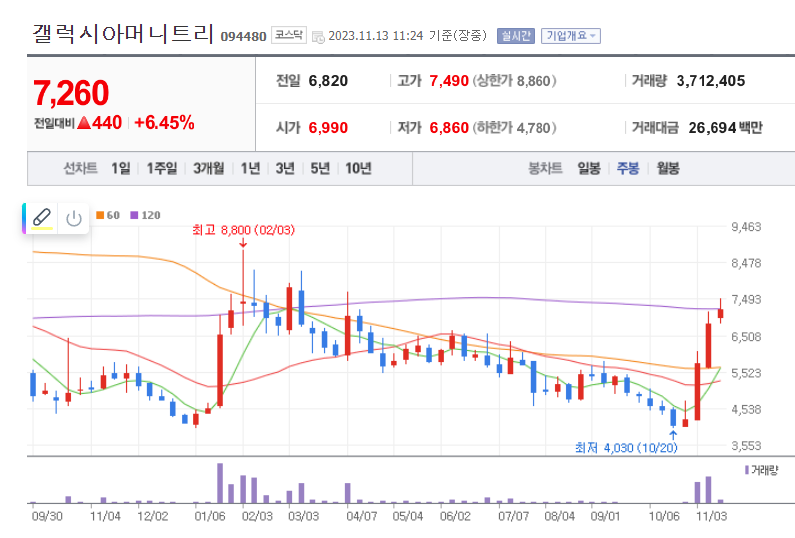
Task: Click the stock code 094480
Action: pyautogui.click(x=243, y=37)
